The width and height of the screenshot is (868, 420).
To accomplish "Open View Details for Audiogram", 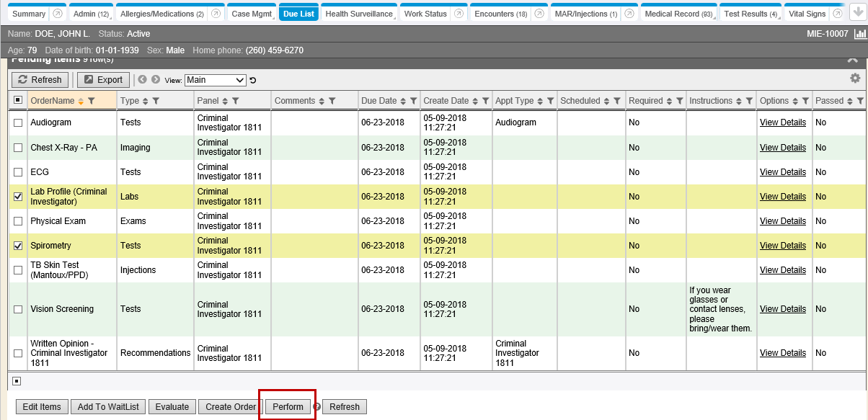I will [783, 122].
